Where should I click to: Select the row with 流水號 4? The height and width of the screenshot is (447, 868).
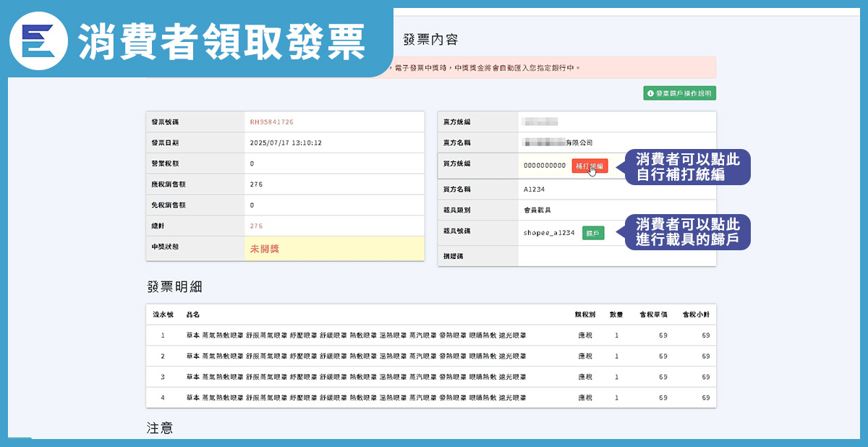[x=430, y=398]
